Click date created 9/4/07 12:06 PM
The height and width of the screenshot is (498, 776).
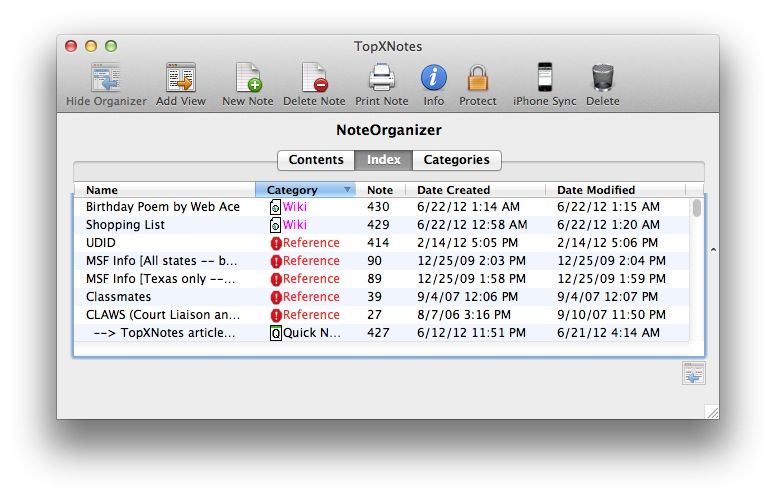pos(468,297)
